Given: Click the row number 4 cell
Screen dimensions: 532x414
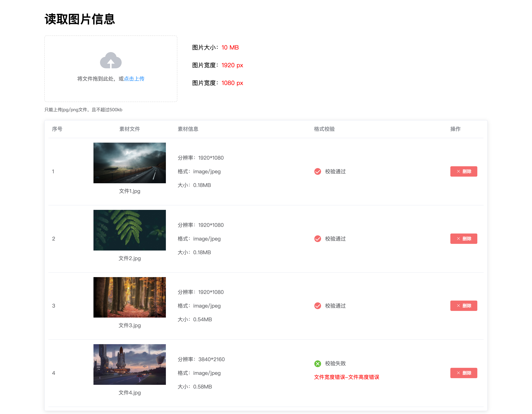Looking at the screenshot, I should (x=54, y=373).
